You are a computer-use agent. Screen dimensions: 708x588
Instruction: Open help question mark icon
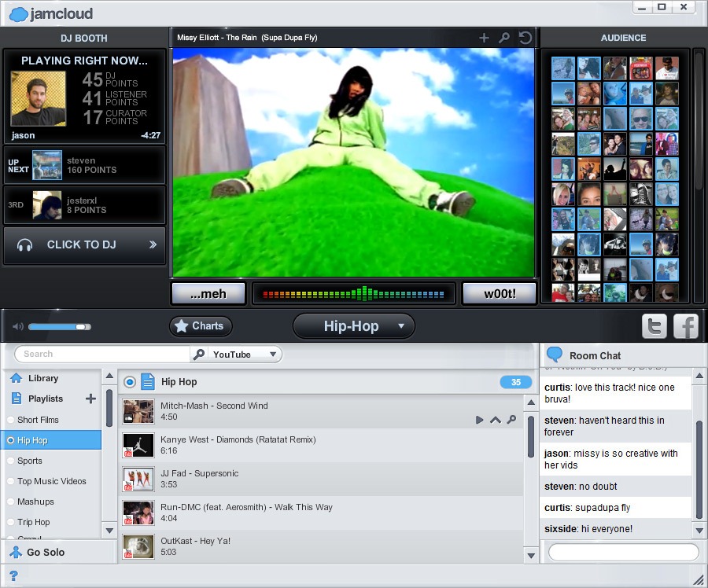coord(13,575)
